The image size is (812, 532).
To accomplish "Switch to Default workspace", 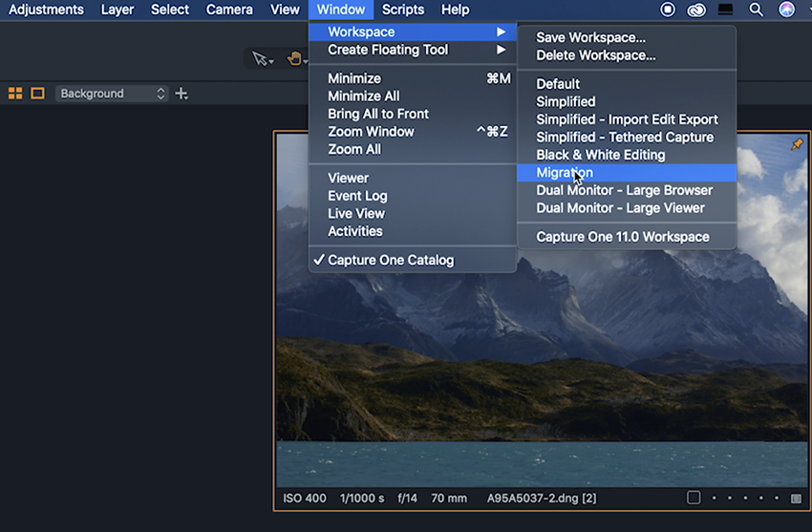I will 627,84.
